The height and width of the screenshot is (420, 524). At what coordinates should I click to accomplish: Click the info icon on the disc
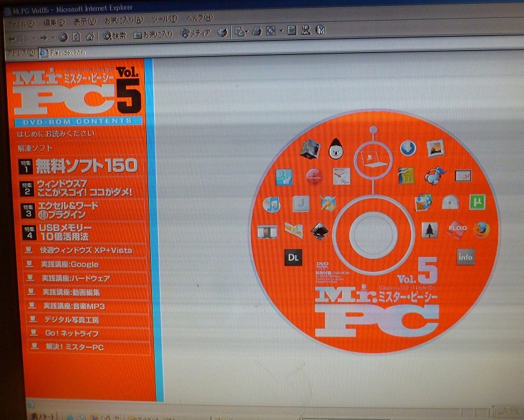click(x=466, y=257)
